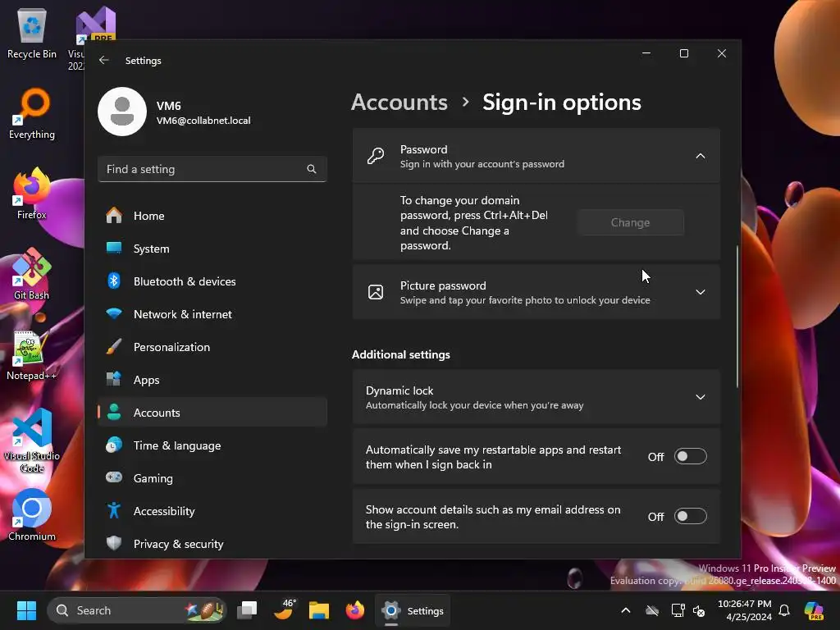Open Time & language category

212,445
